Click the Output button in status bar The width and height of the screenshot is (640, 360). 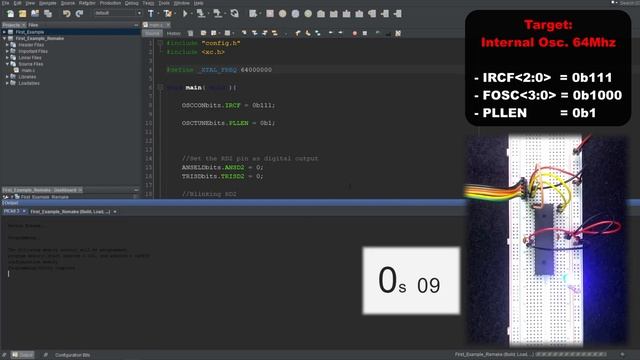[x=22, y=355]
